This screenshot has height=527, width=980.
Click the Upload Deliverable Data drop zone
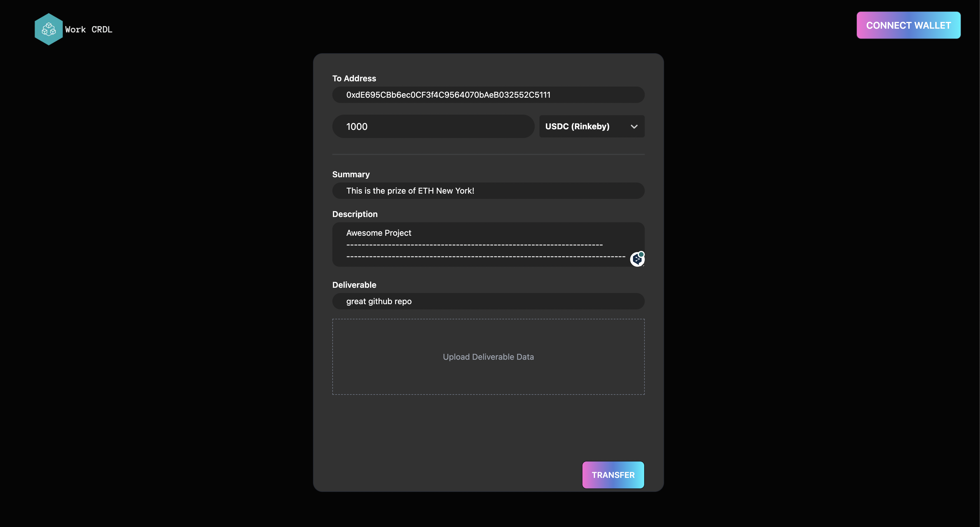[488, 357]
